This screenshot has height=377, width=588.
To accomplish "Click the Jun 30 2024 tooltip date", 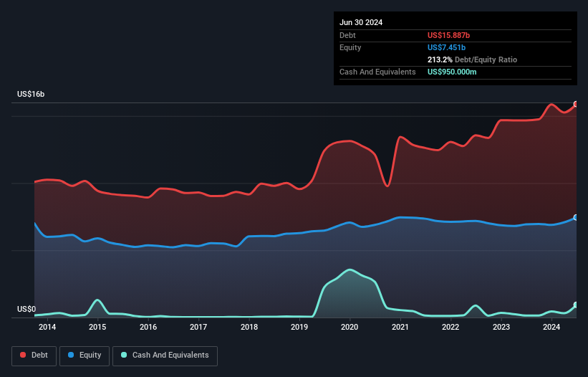I will point(361,22).
